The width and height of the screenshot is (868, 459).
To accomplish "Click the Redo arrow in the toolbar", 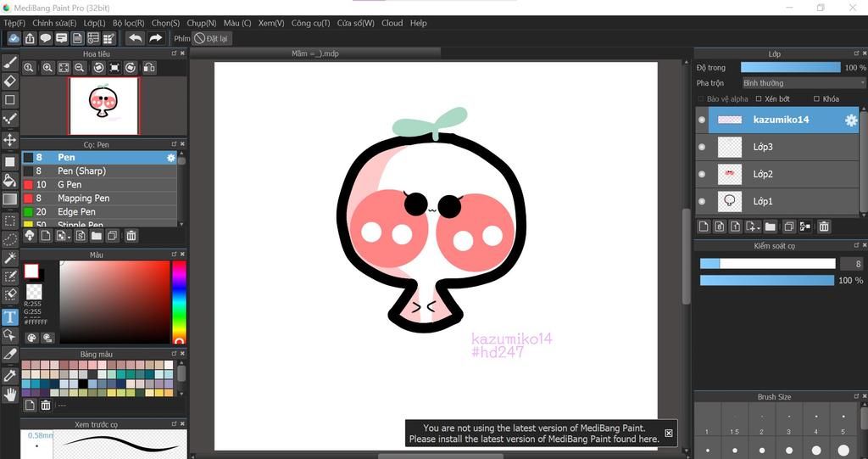I will point(156,38).
